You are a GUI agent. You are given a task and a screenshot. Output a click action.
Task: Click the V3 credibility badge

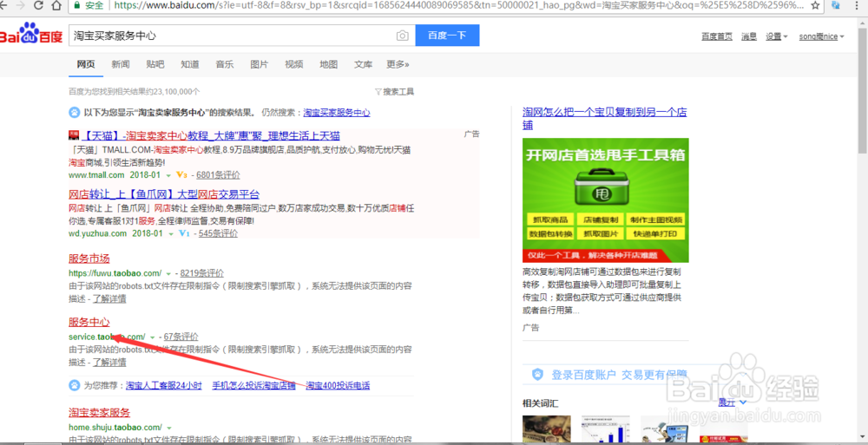pos(181,175)
